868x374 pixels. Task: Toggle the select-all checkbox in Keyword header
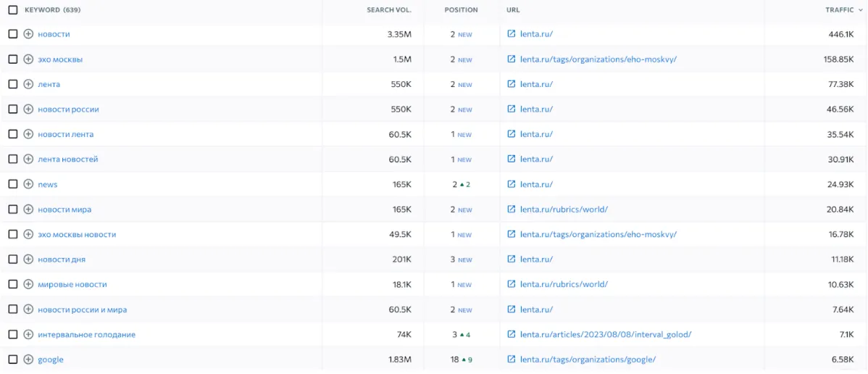(x=12, y=10)
